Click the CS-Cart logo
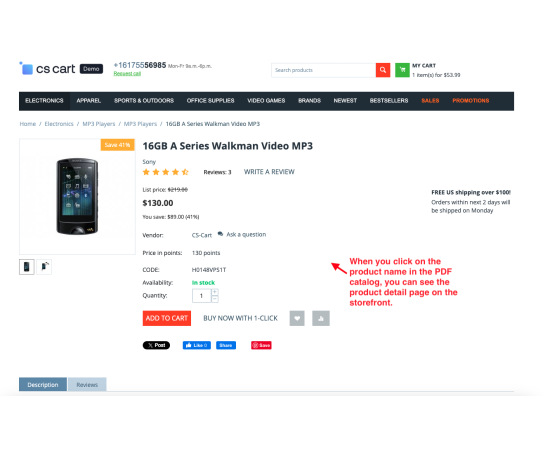The width and height of the screenshot is (550, 450). pyautogui.click(x=47, y=69)
